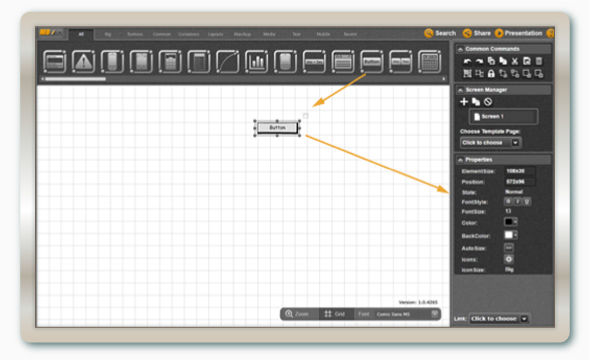Click white BackColor swatch in Properties
The width and height of the screenshot is (590, 360).
(x=508, y=235)
